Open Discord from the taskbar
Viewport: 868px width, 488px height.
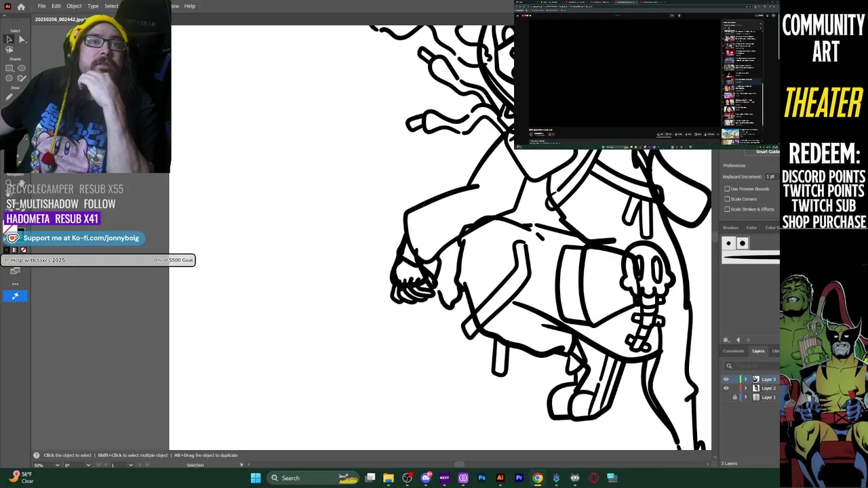(x=426, y=478)
